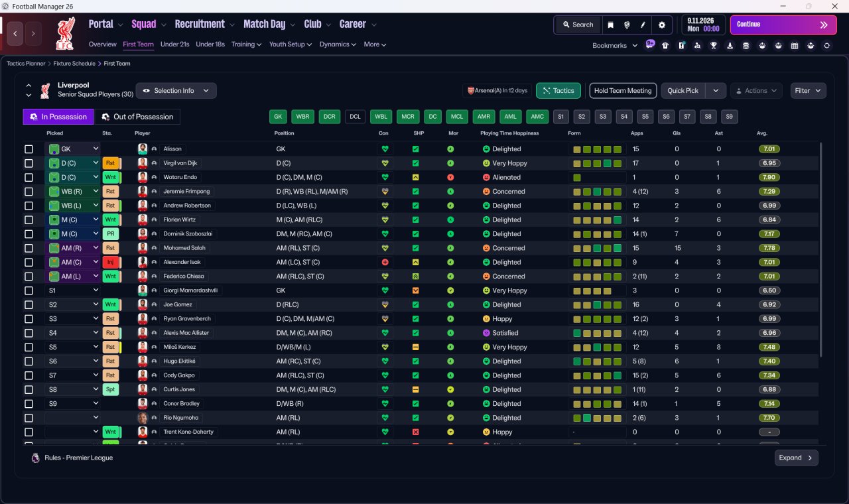Click the bookmark icon beside Search
This screenshot has height=504, width=849.
pos(611,25)
